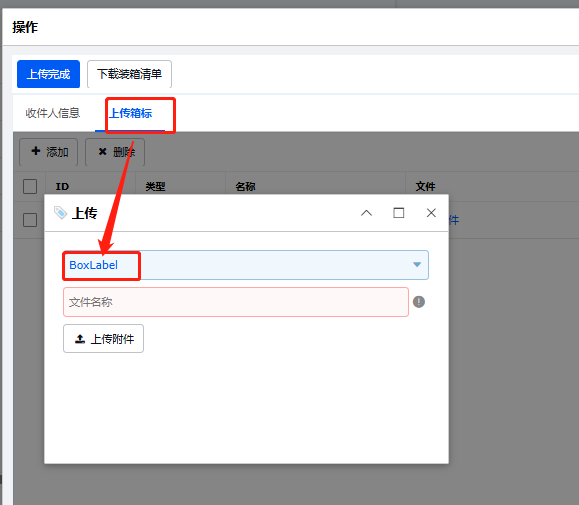The image size is (579, 505).
Task: Click the tag icon beside 上传 title
Action: tap(60, 213)
